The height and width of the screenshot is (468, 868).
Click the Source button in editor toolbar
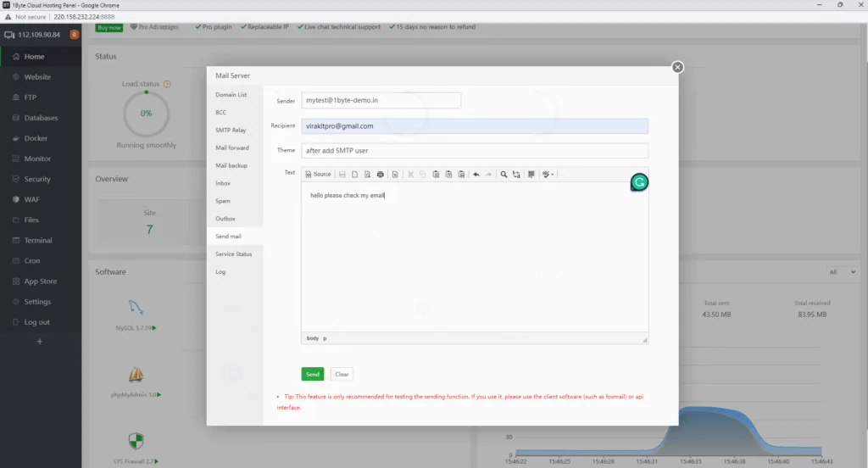[x=318, y=175]
